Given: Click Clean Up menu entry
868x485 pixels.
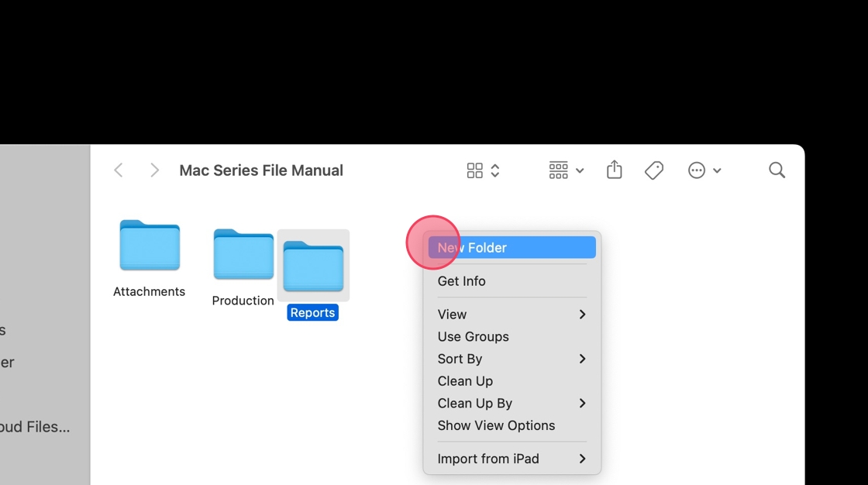Looking at the screenshot, I should (465, 381).
